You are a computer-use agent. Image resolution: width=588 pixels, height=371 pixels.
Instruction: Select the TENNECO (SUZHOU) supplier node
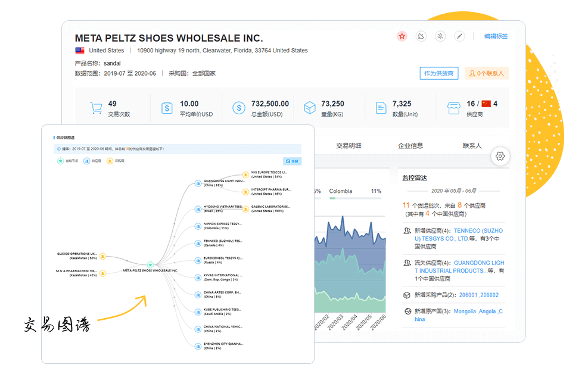tap(198, 244)
